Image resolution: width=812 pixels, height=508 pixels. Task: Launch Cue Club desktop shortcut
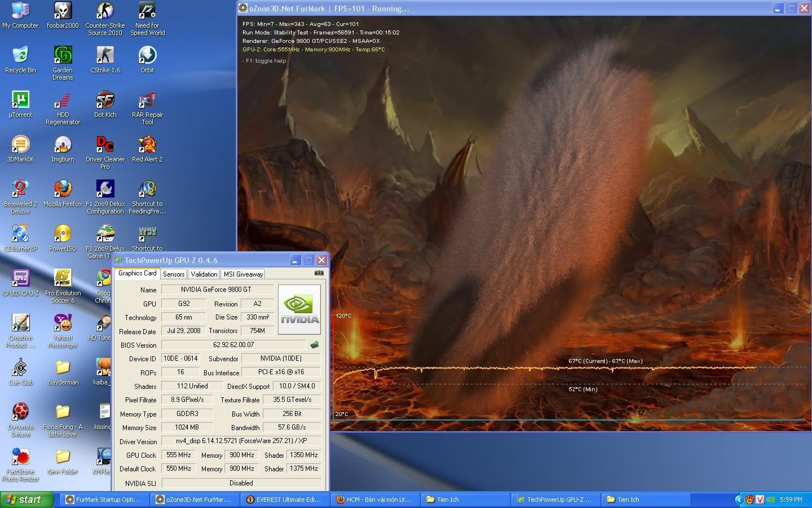tap(20, 372)
